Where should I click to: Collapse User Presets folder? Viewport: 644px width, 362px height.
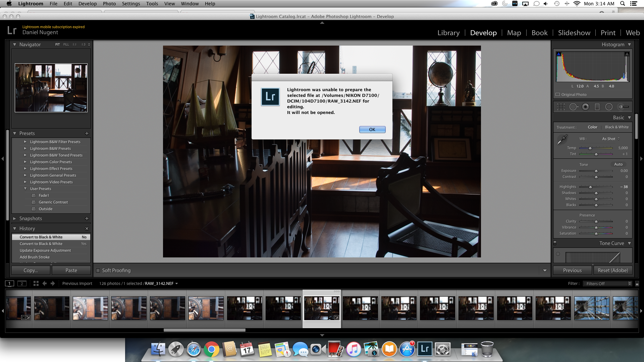click(25, 189)
